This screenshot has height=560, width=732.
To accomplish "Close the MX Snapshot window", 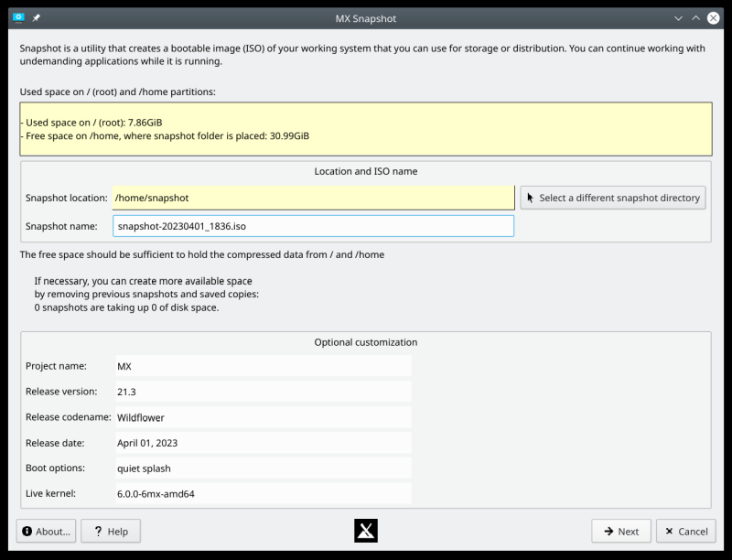I will (x=714, y=17).
